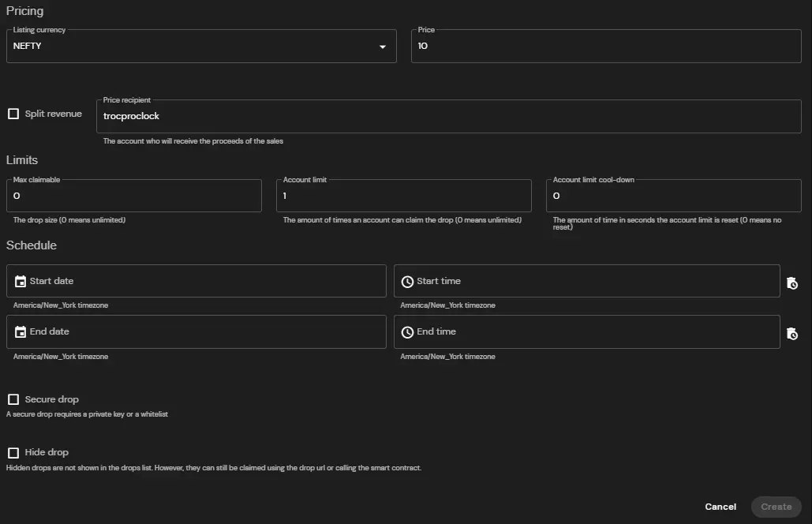Click the Create button
This screenshot has height=524, width=812.
[x=776, y=507]
